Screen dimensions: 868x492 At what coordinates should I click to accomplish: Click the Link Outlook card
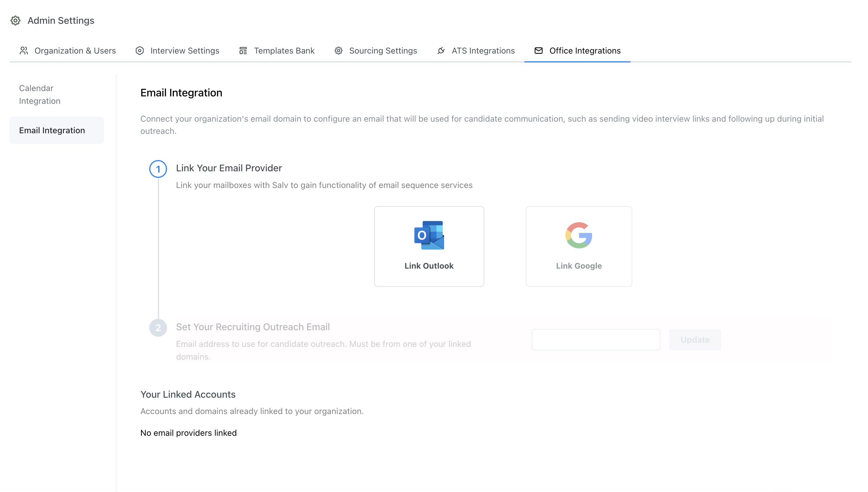[x=428, y=247]
